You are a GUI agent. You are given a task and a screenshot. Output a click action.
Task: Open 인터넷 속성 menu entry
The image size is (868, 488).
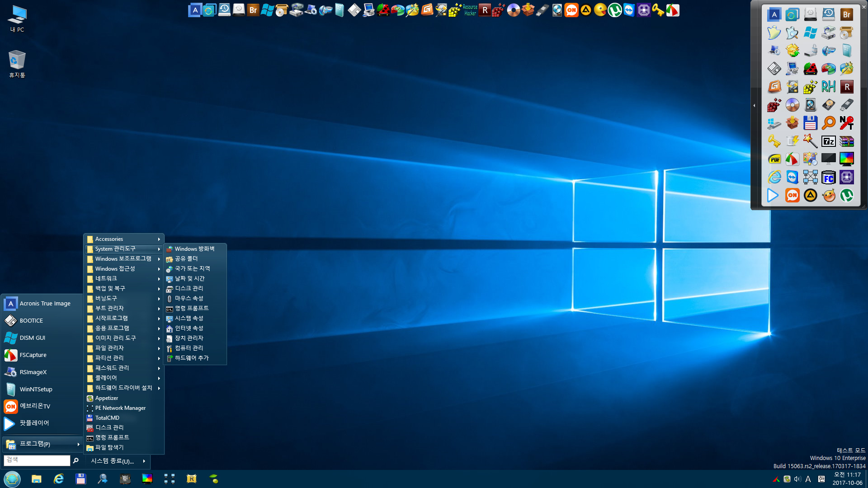[195, 328]
